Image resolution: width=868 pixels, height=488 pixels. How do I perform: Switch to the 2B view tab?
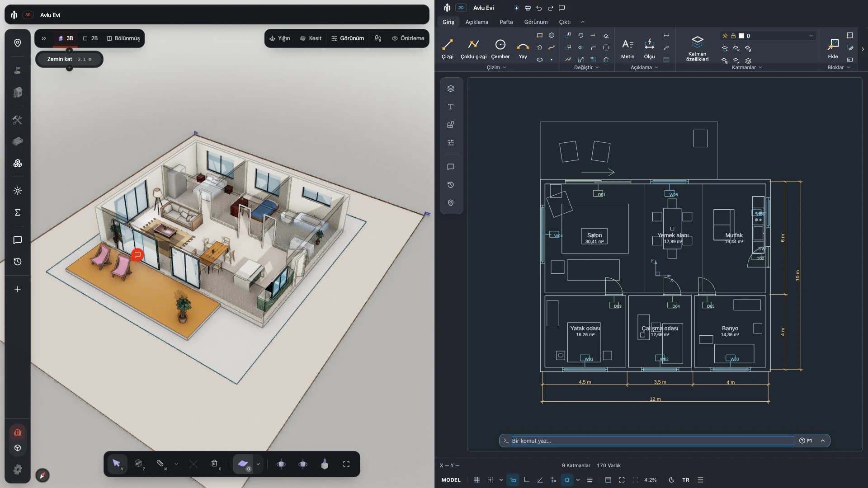click(x=90, y=38)
